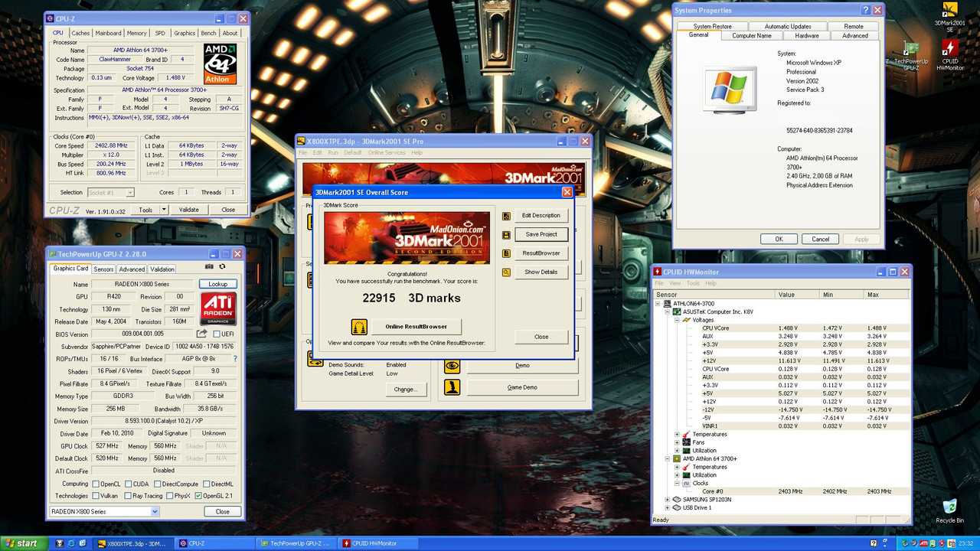Click the Online ResultBrowser yellow icon

(359, 327)
